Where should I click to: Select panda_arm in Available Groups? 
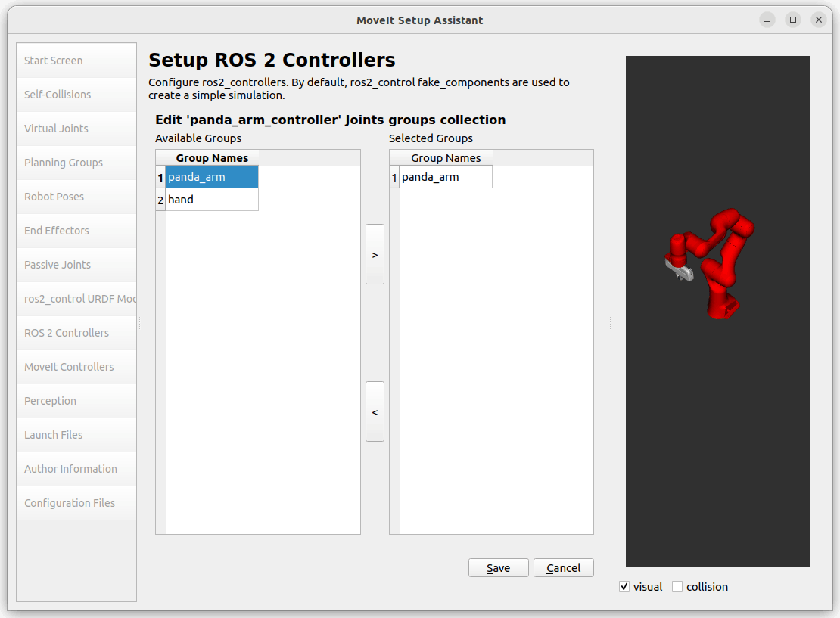tap(212, 177)
